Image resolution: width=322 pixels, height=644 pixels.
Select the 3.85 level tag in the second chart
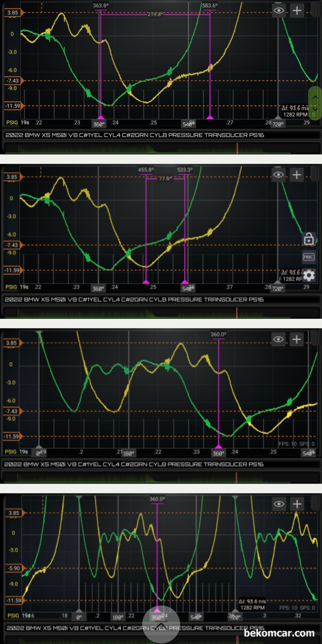click(13, 177)
